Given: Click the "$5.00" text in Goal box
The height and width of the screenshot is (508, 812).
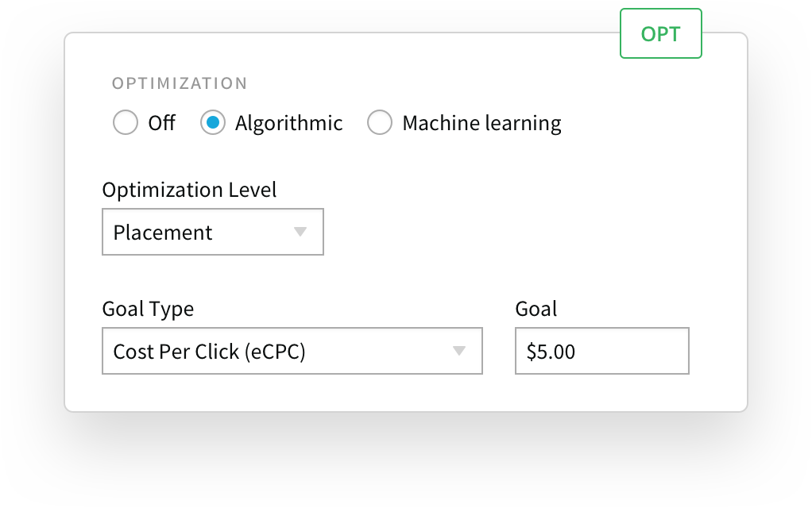Looking at the screenshot, I should click(x=551, y=352).
